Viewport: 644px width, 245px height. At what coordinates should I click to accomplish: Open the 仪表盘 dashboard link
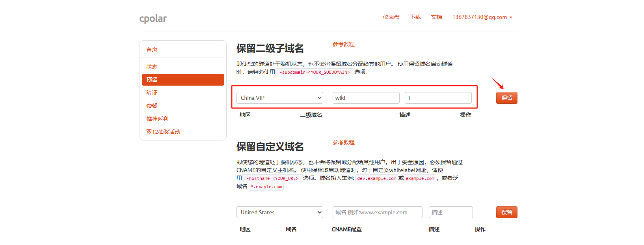(x=391, y=17)
